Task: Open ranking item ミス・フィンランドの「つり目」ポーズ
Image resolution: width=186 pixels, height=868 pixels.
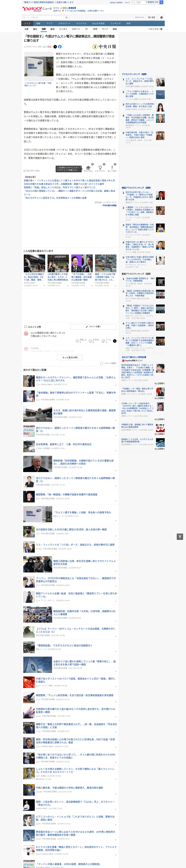Action: pos(140,81)
